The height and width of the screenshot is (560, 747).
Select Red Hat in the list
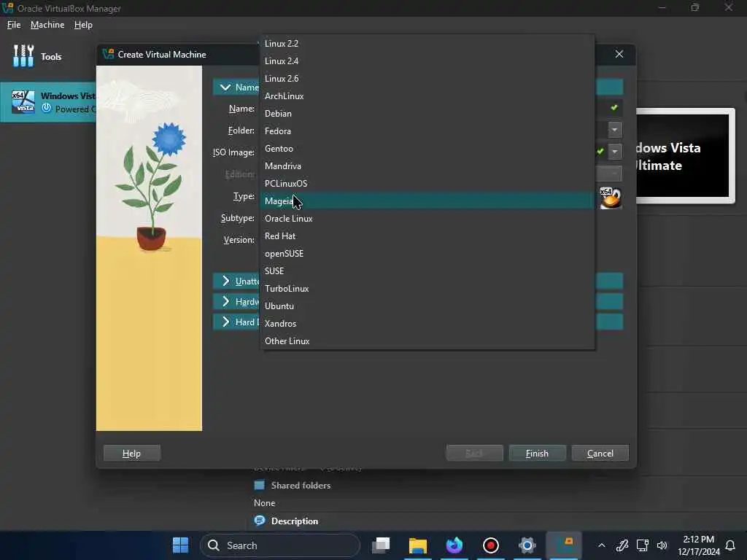(427, 236)
